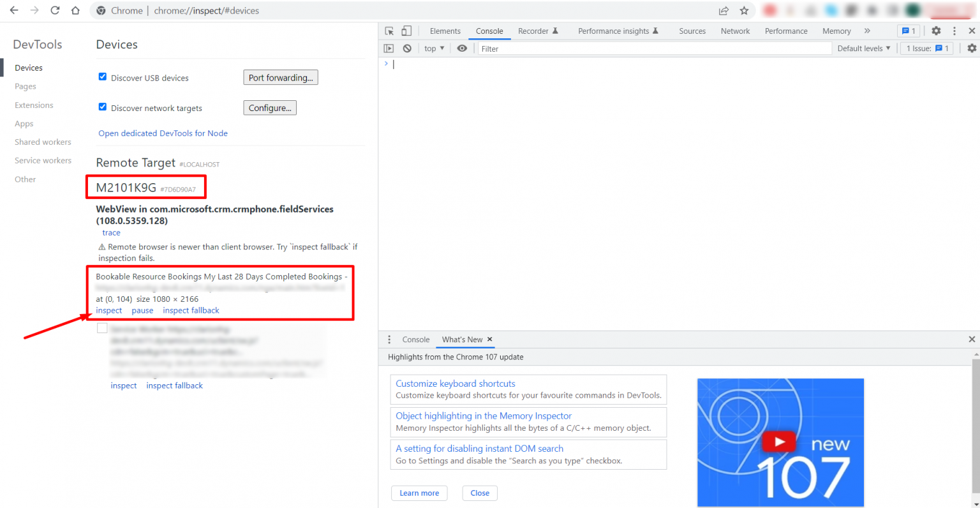980x508 pixels.
Task: Disable the Discover USB devices checkbox
Action: 103,76
